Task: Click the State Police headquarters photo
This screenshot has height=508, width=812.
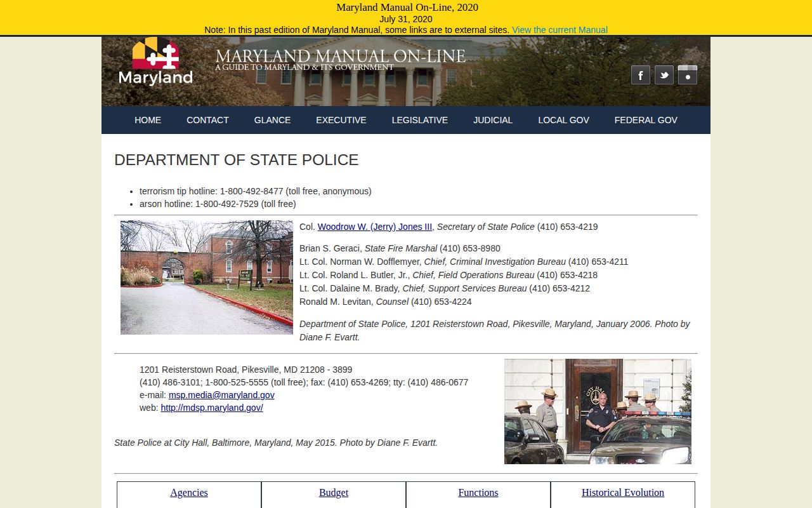Action: (207, 277)
